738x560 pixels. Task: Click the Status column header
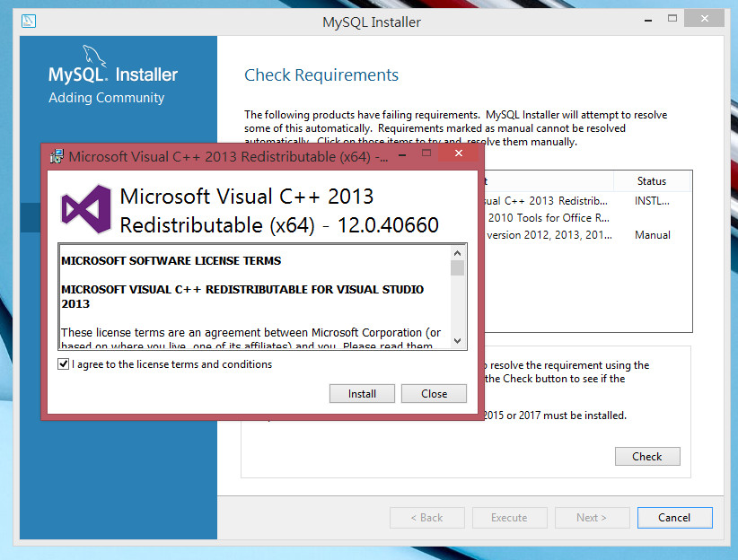652,181
